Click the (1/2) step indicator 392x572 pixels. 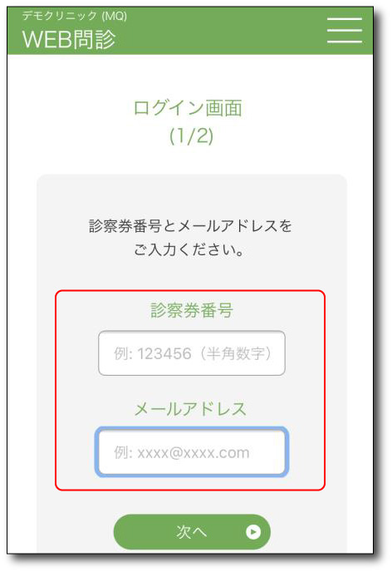tap(191, 136)
